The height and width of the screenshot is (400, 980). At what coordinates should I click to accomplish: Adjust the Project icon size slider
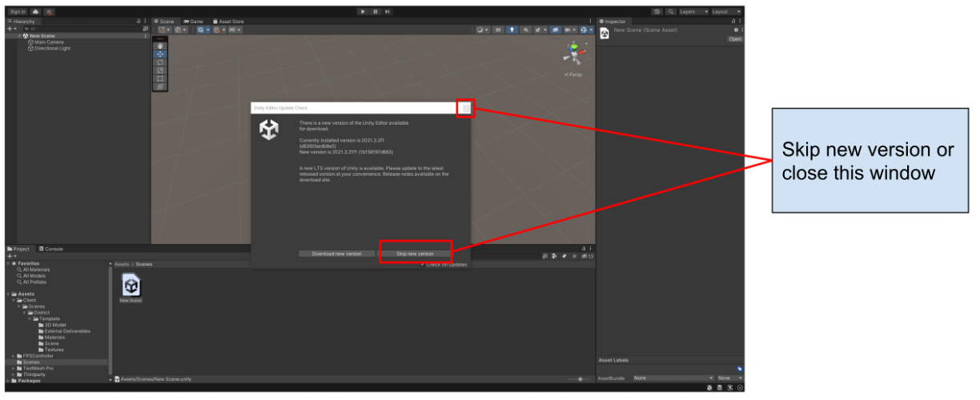pyautogui.click(x=580, y=378)
